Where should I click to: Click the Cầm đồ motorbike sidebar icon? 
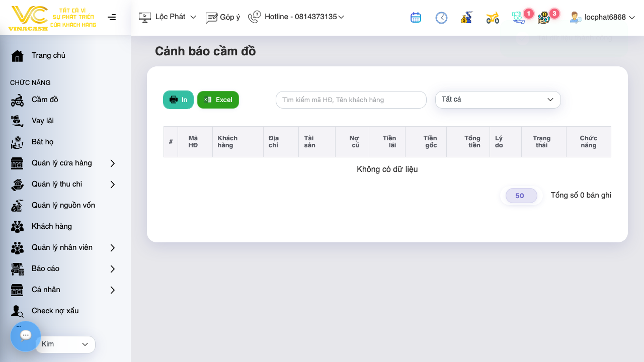pyautogui.click(x=18, y=100)
